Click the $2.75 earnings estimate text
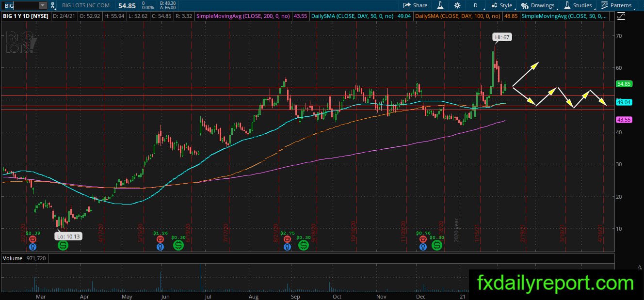Viewport: 644px width, 300px height. coord(288,233)
